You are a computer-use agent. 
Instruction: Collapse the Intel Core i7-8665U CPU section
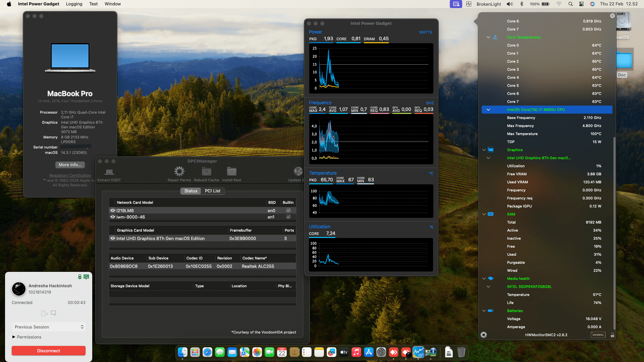point(488,110)
